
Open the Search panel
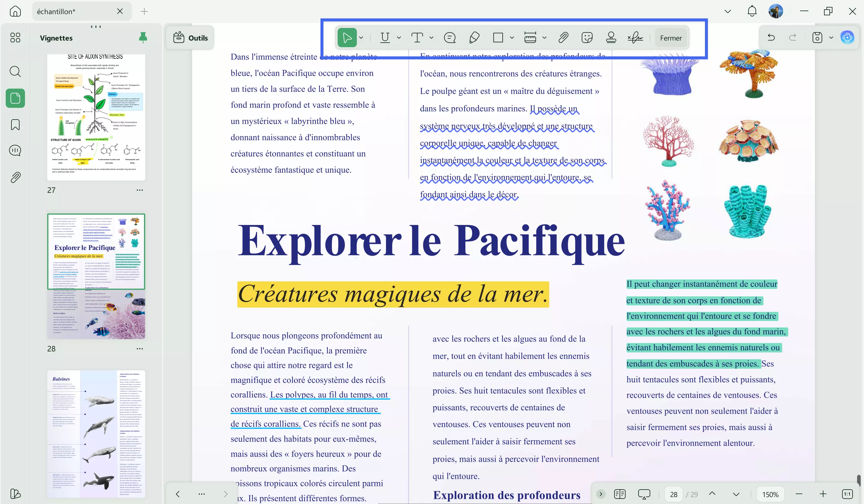click(x=15, y=71)
